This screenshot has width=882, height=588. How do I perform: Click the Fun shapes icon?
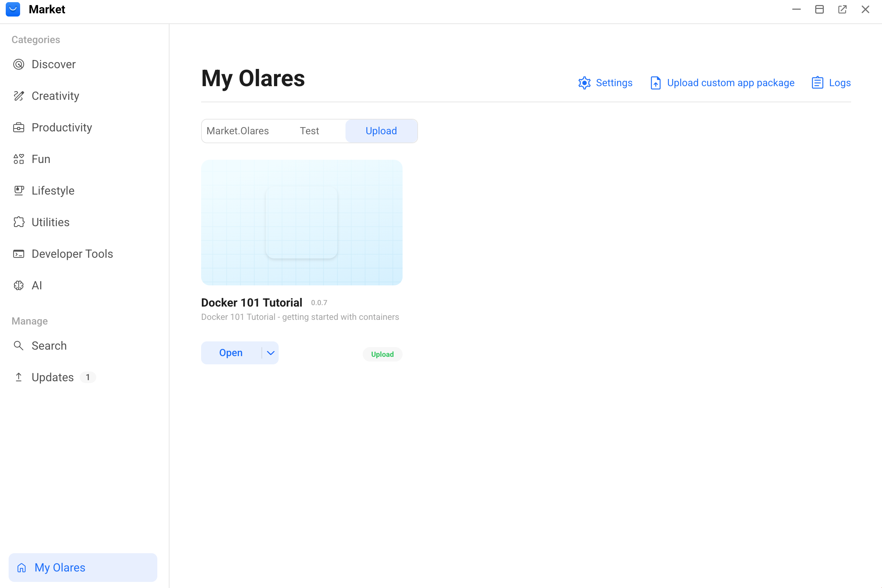tap(19, 159)
